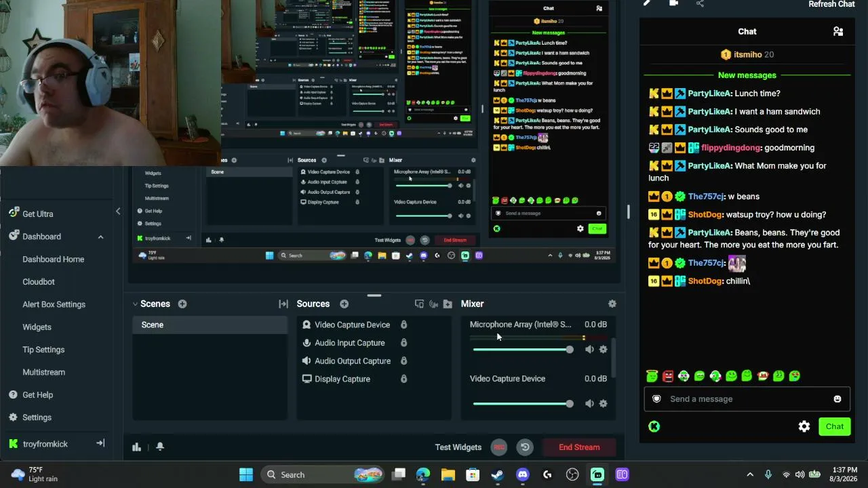Image resolution: width=868 pixels, height=488 pixels.
Task: Collapse the left sidebar with the chevron
Action: (118, 211)
